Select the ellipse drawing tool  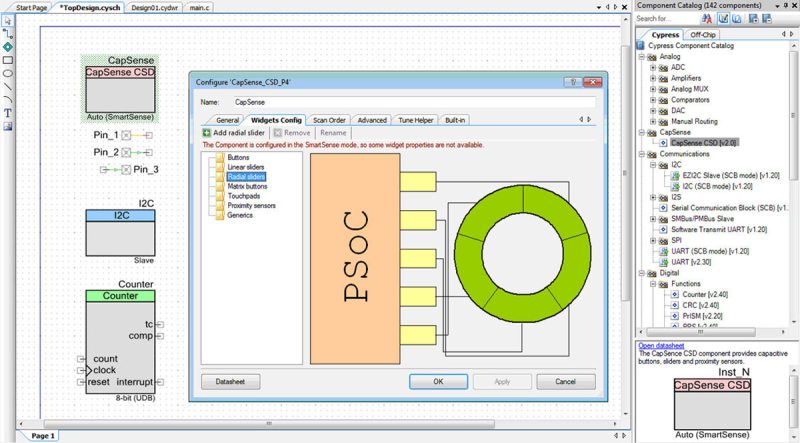(x=8, y=73)
